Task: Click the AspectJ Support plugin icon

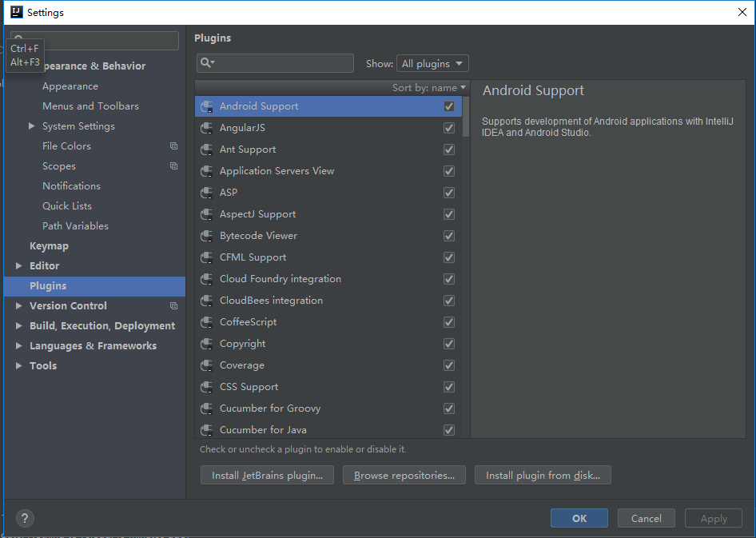Action: click(x=206, y=214)
